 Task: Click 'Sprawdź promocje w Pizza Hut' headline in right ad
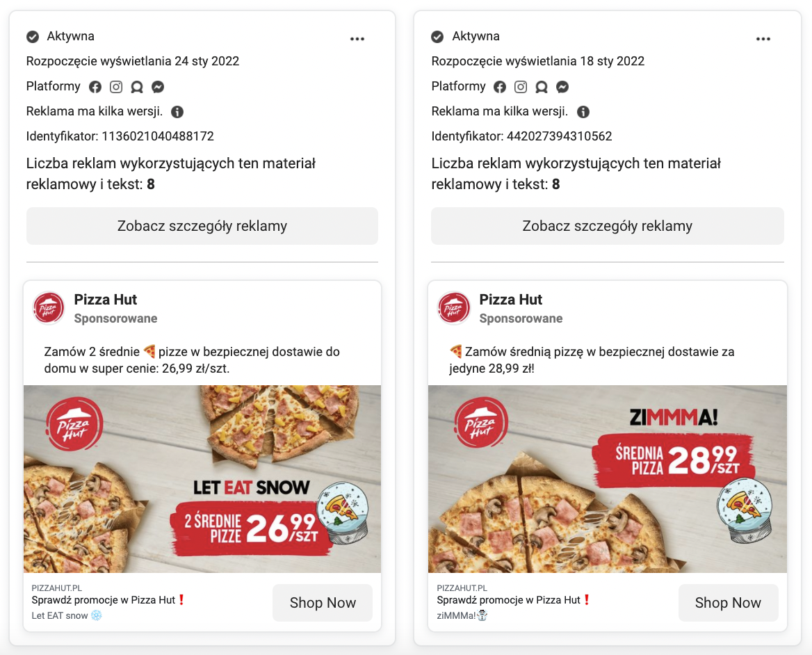pyautogui.click(x=513, y=600)
